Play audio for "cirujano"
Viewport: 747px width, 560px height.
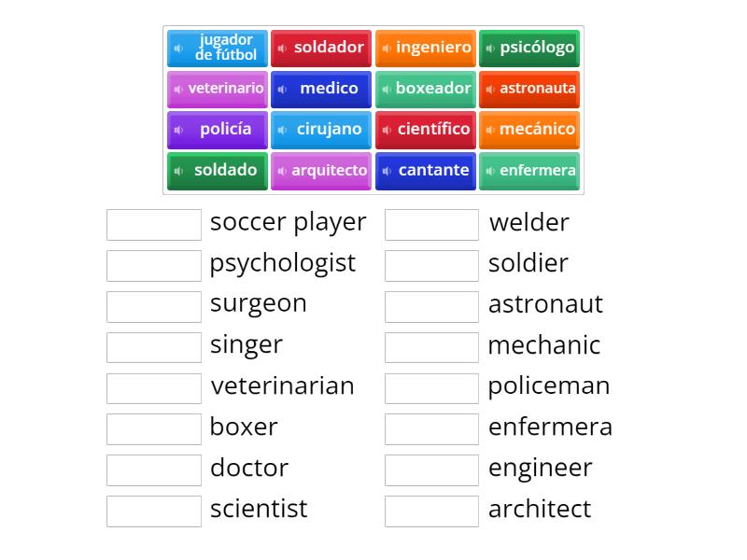click(282, 130)
